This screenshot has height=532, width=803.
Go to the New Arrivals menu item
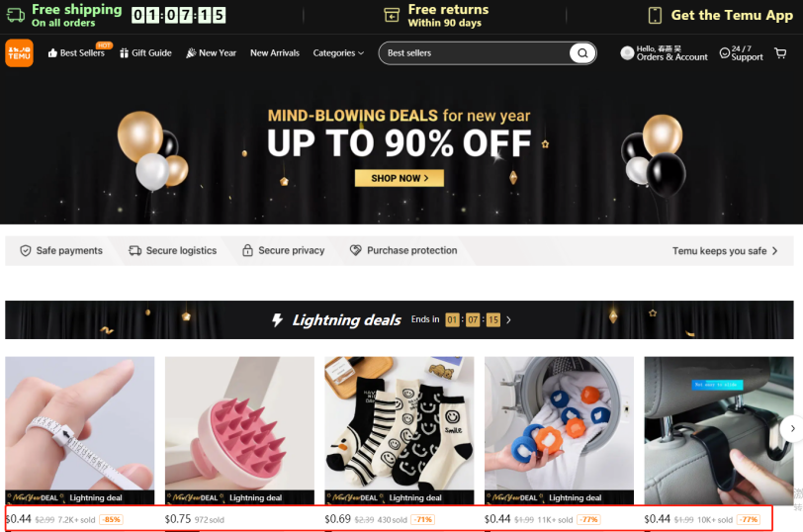(275, 52)
